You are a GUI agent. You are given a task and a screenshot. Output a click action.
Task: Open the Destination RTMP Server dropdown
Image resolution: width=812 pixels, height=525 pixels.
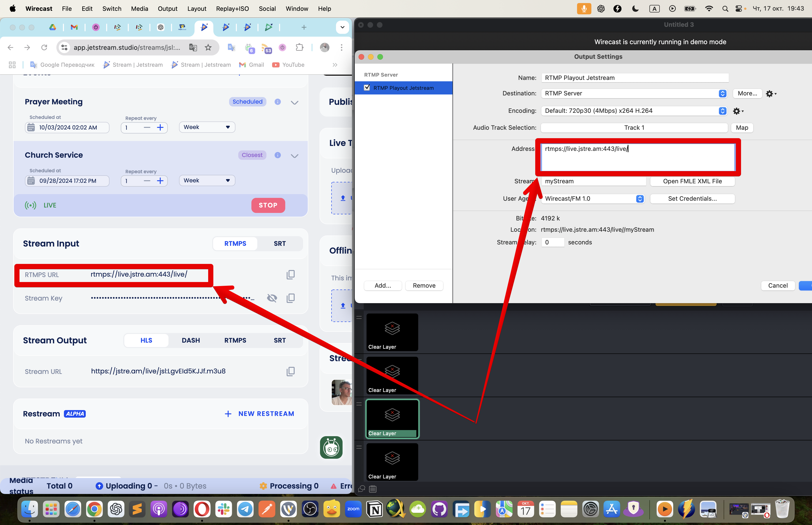click(x=634, y=93)
